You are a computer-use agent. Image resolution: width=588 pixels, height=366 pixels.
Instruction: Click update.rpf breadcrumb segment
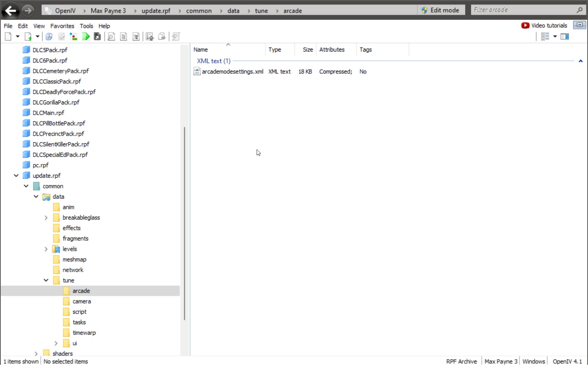pyautogui.click(x=156, y=10)
